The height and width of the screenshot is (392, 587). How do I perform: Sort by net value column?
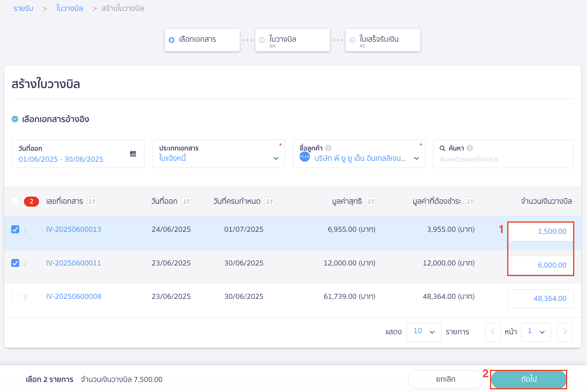point(371,202)
